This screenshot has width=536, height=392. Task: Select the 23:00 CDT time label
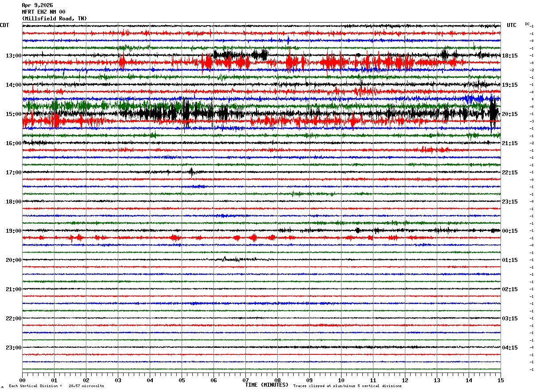14,348
